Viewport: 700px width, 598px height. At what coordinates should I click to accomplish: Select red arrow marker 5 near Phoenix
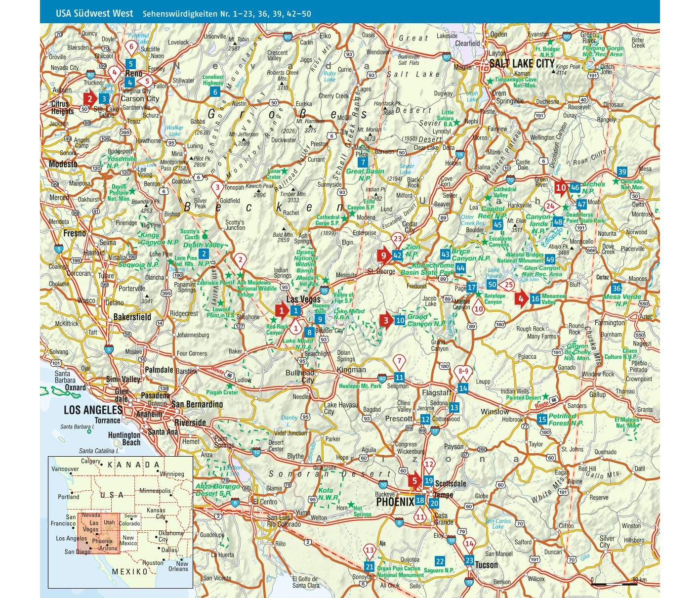pyautogui.click(x=415, y=480)
